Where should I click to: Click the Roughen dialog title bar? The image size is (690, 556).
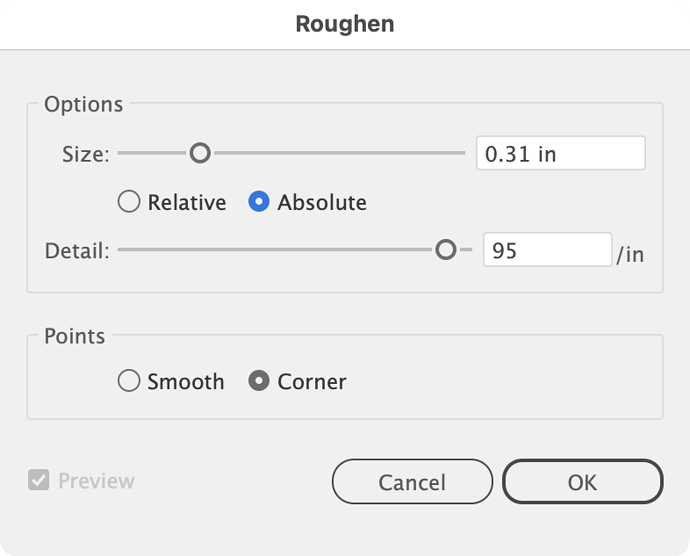[x=345, y=24]
